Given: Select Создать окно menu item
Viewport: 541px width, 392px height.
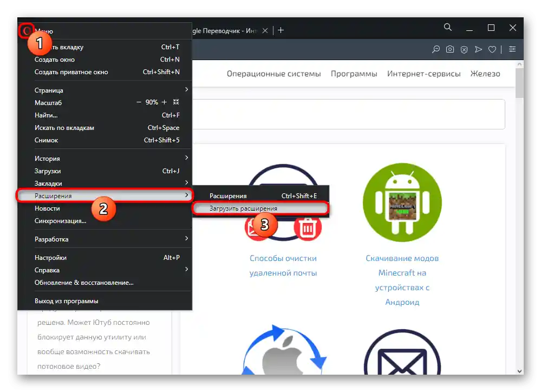Looking at the screenshot, I should pyautogui.click(x=105, y=60).
